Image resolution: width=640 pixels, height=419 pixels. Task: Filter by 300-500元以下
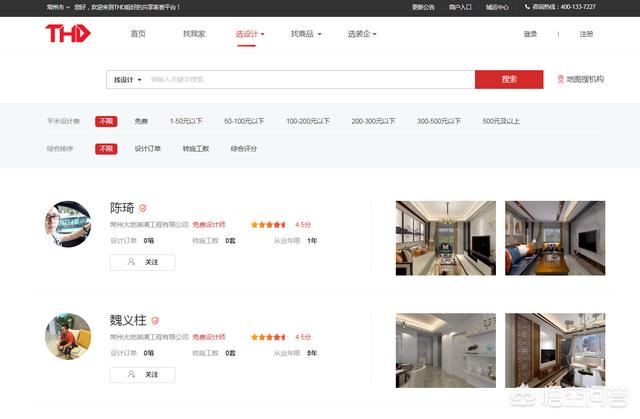439,121
